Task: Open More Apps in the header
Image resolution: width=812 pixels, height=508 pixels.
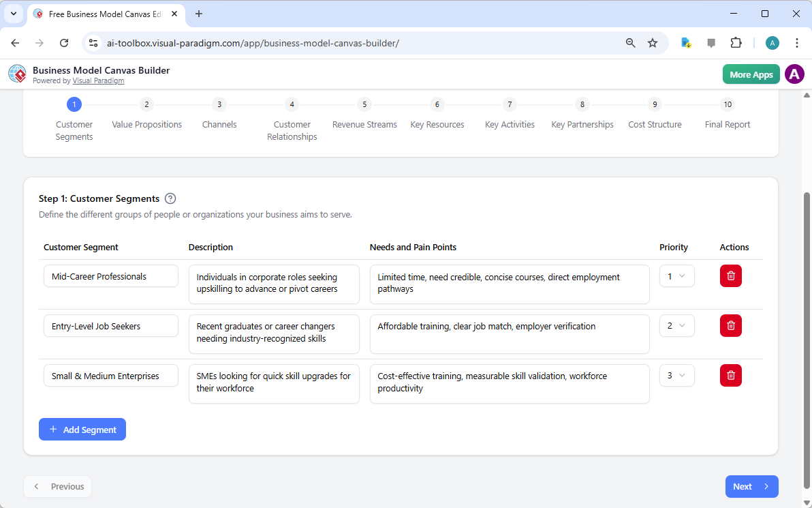Action: point(751,74)
